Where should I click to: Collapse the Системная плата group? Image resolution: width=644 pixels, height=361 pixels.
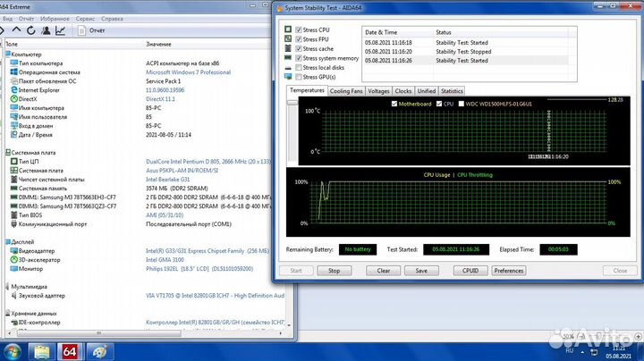8,153
